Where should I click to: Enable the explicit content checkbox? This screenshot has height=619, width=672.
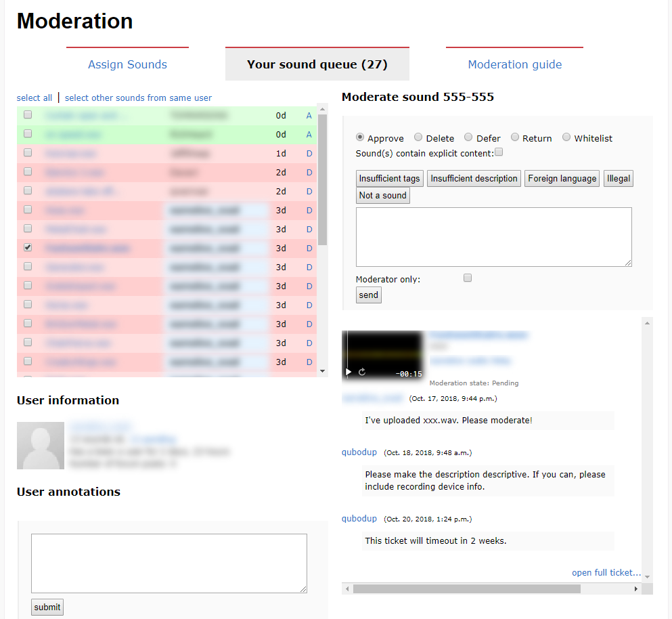499,151
